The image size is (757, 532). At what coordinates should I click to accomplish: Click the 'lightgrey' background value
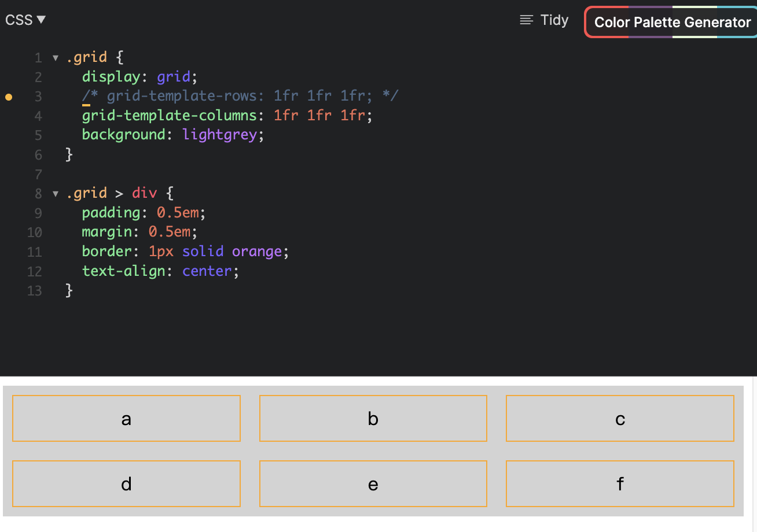pyautogui.click(x=219, y=135)
